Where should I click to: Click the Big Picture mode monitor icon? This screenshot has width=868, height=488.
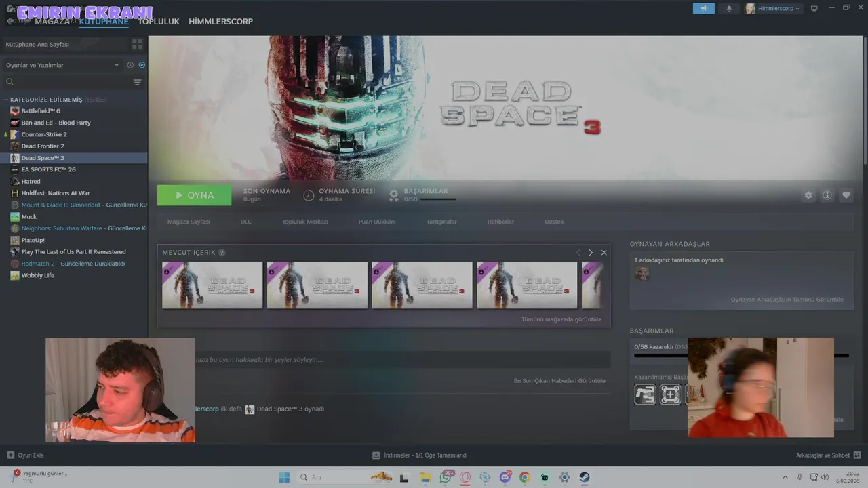(x=814, y=8)
